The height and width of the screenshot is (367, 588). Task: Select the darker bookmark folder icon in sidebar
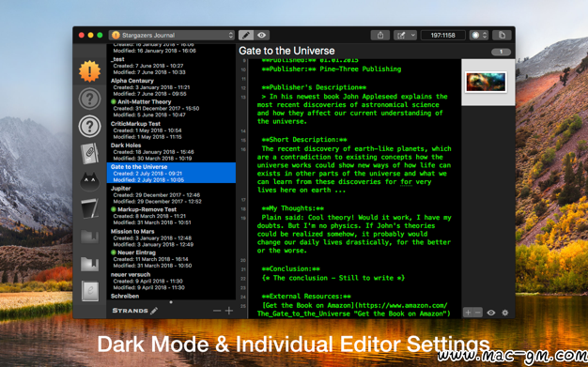pyautogui.click(x=89, y=237)
